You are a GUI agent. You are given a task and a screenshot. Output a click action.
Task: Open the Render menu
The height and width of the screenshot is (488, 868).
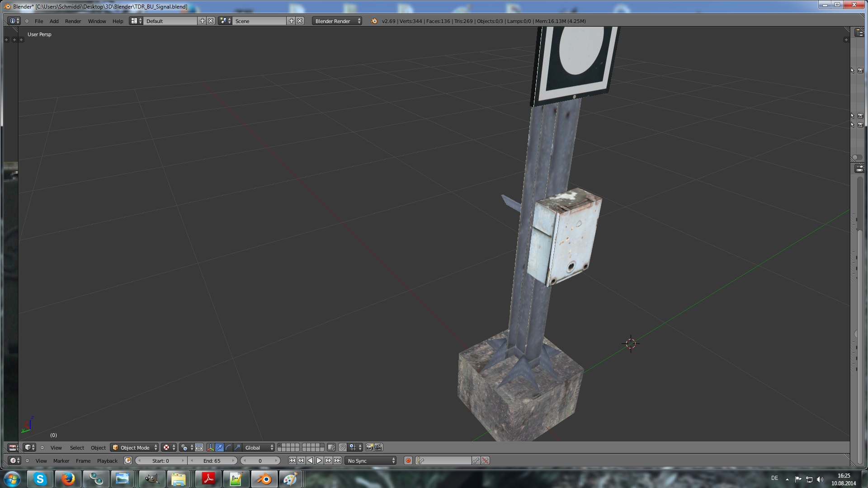(73, 21)
